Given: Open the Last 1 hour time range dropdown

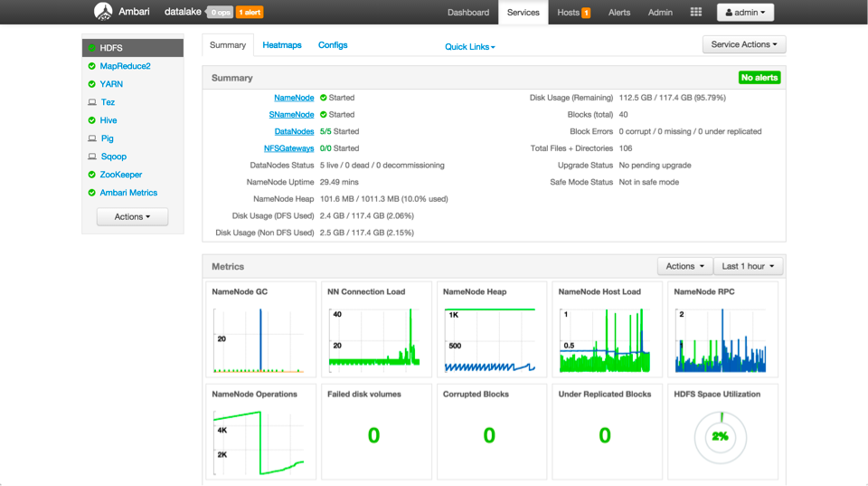Looking at the screenshot, I should [747, 266].
